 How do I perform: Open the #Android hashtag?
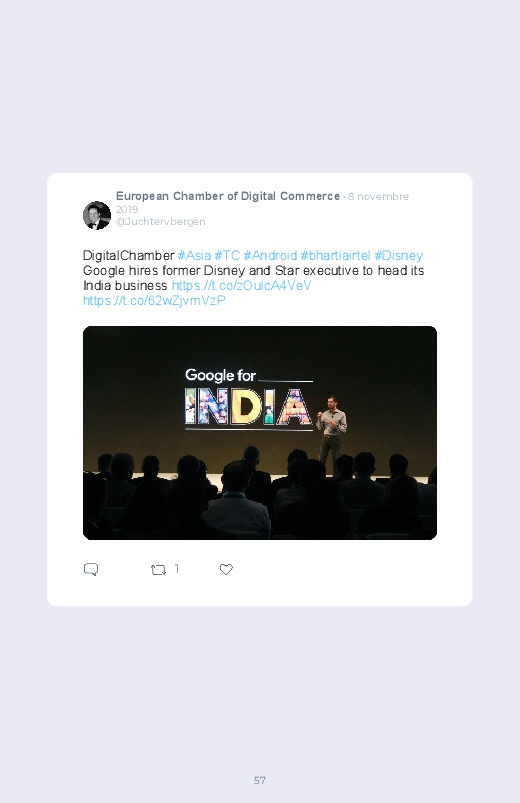[270, 256]
